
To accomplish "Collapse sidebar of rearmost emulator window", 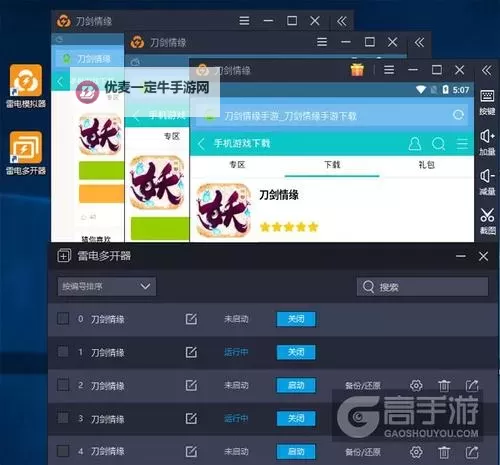I will [342, 21].
